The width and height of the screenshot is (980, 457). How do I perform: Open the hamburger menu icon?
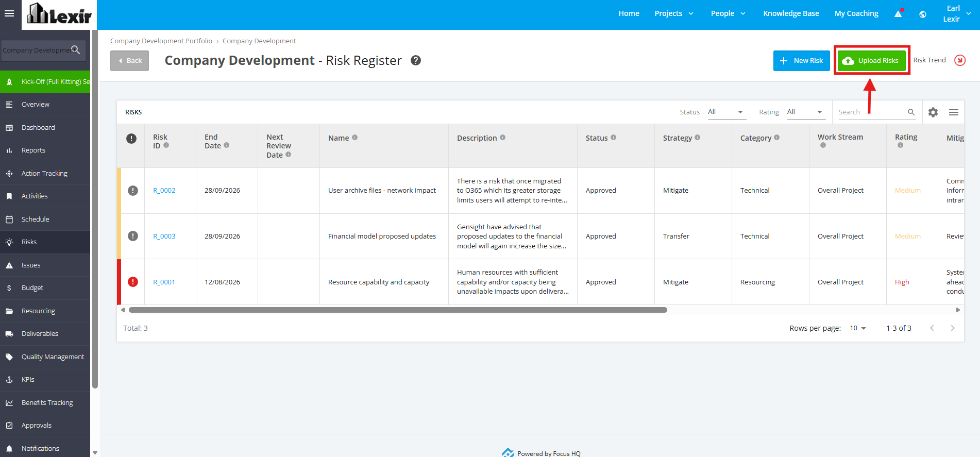(x=9, y=13)
